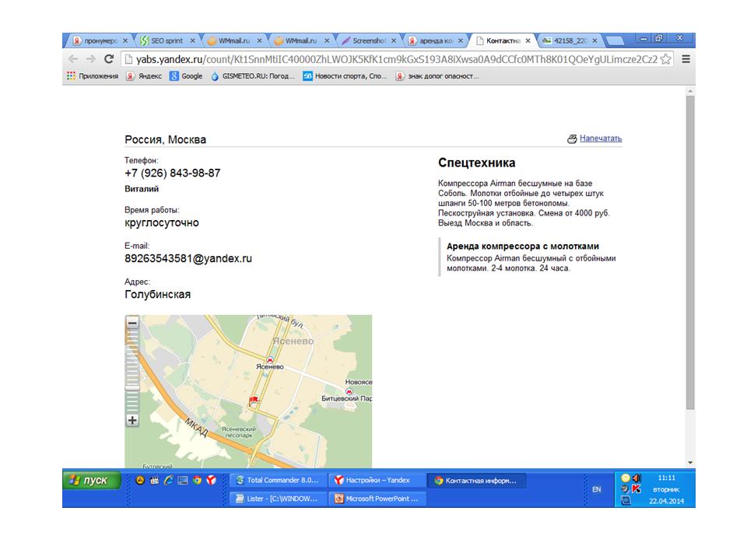
Task: Open Настройки – Yandex taskbar button
Action: [x=377, y=480]
